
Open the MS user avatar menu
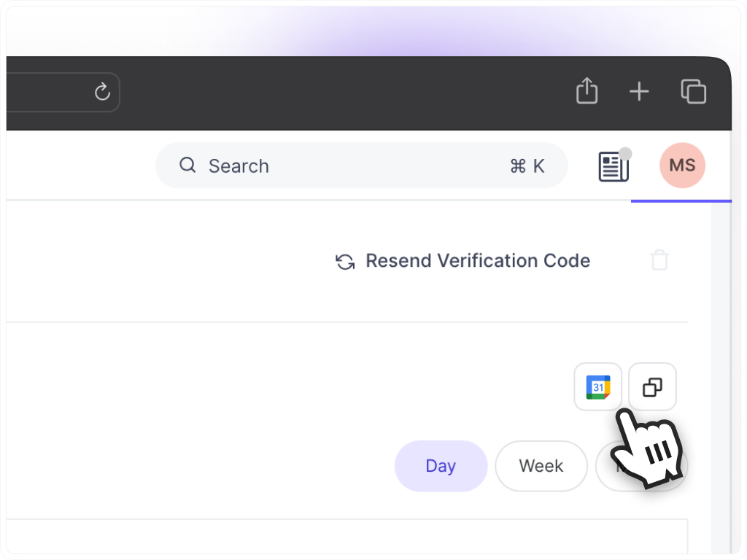coord(682,166)
